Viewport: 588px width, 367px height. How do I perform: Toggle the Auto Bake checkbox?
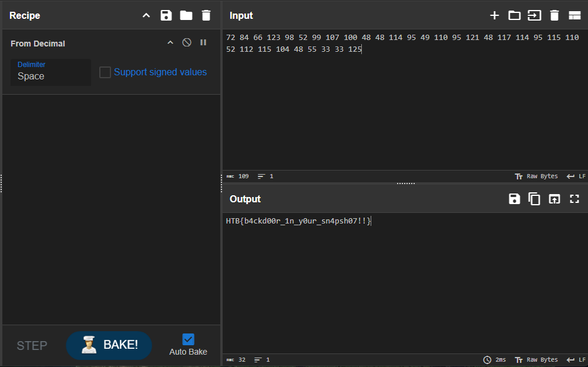point(189,339)
